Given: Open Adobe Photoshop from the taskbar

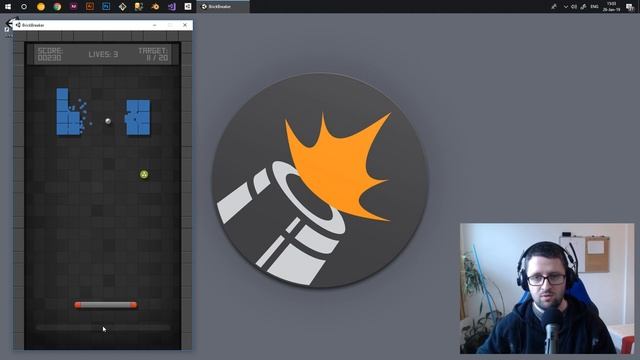Looking at the screenshot, I should point(106,7).
